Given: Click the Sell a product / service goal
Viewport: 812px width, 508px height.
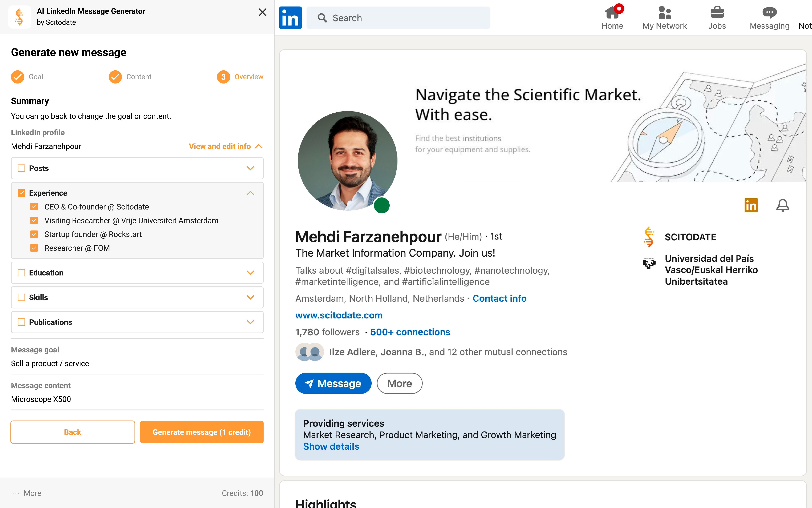Looking at the screenshot, I should pos(50,363).
